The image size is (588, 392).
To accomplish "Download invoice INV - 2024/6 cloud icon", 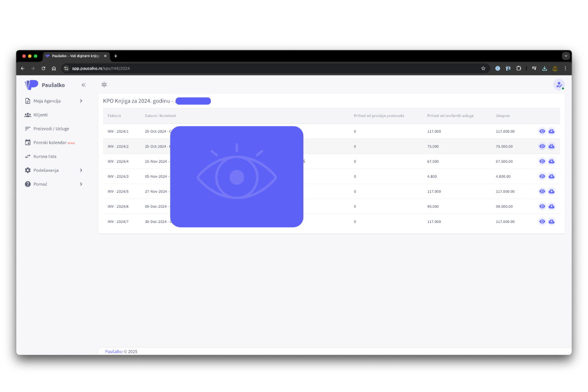I will coord(551,206).
